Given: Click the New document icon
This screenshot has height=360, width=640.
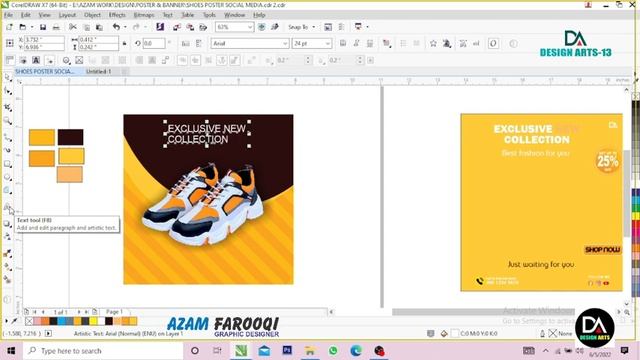Looking at the screenshot, I should coord(9,27).
